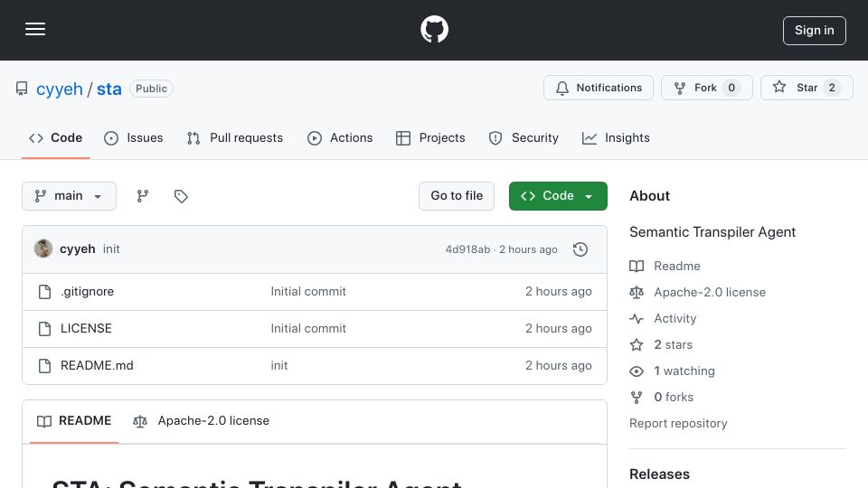
Task: Open the Projects tab
Action: click(430, 137)
